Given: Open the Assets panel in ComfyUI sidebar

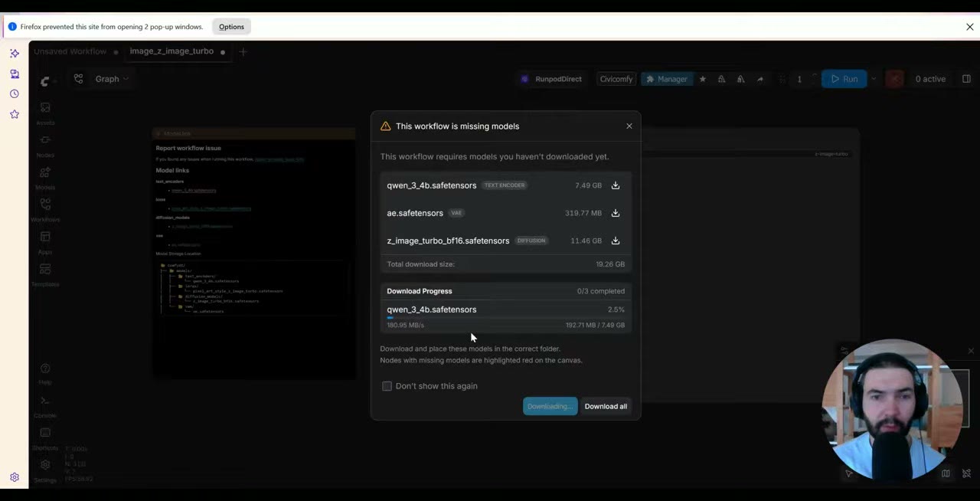Looking at the screenshot, I should click(x=45, y=113).
